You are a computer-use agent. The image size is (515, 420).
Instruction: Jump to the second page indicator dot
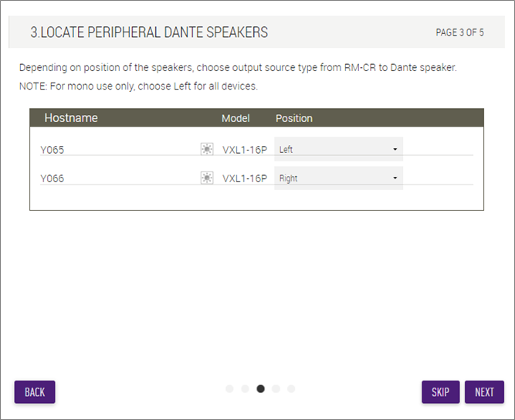click(x=245, y=389)
